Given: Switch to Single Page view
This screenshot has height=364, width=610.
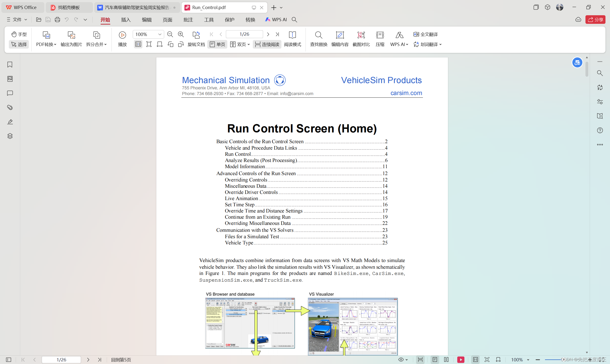Looking at the screenshot, I should (217, 44).
